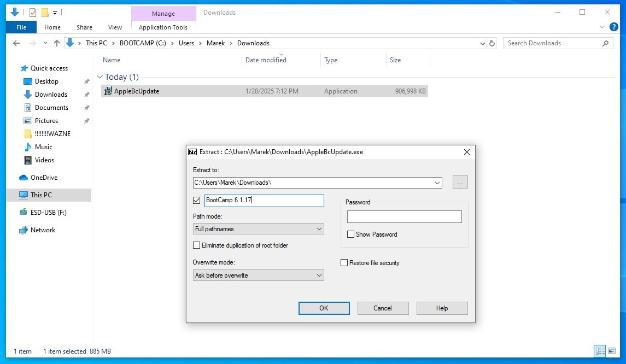Click This PC in address breadcrumb
626x364 pixels.
(96, 43)
